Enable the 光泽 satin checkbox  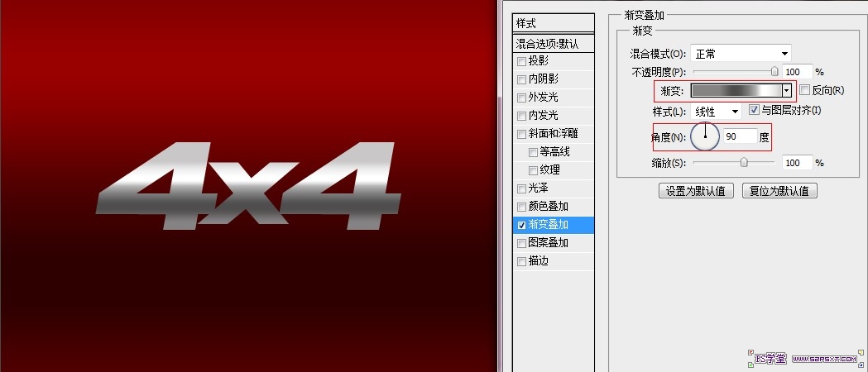click(521, 189)
